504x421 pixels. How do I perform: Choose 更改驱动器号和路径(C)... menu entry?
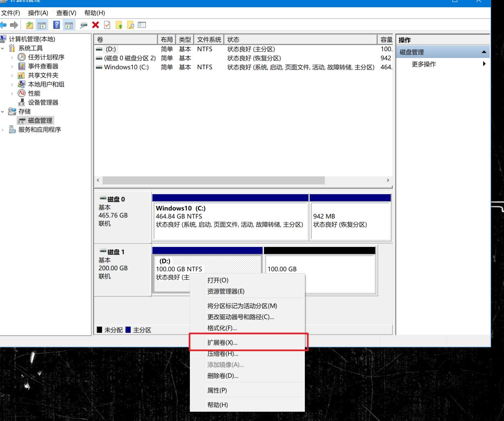point(247,317)
